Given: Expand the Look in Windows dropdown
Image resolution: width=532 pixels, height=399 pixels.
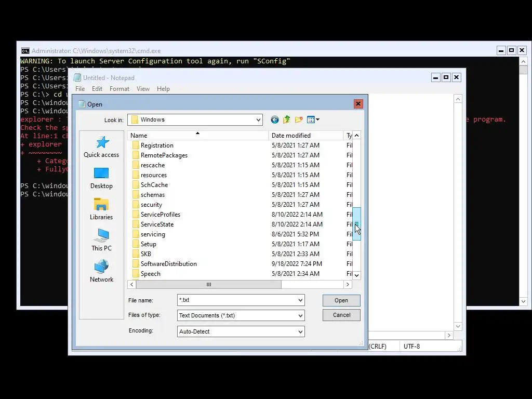Looking at the screenshot, I should click(258, 120).
